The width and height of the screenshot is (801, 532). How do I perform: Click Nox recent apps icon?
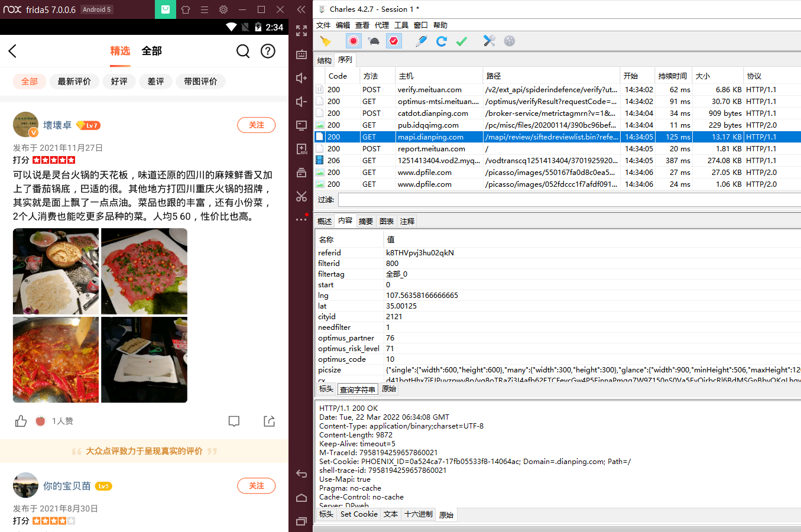point(301,521)
